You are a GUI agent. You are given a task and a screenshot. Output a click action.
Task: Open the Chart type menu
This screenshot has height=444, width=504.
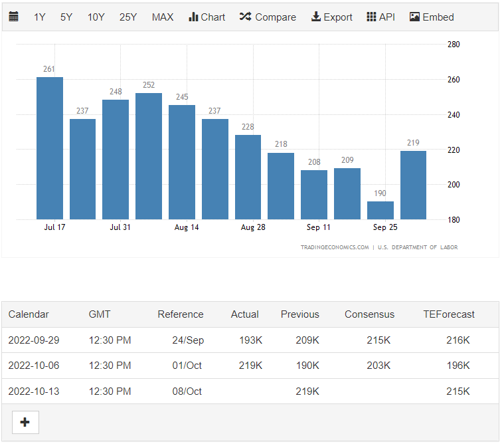(x=207, y=17)
